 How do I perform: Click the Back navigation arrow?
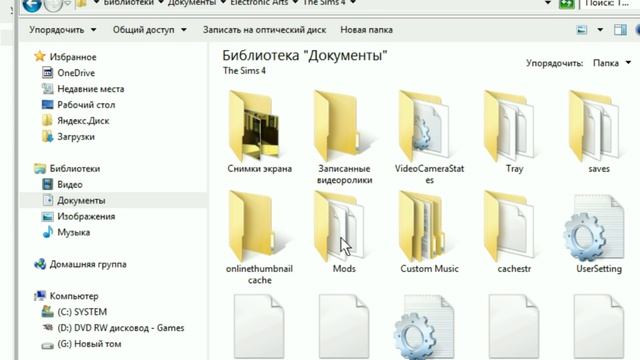coord(32,4)
